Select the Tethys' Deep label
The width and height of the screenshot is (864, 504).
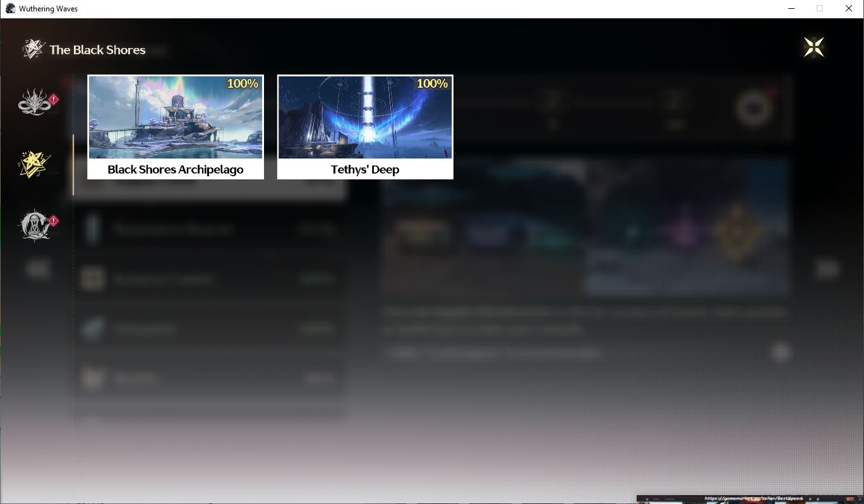tap(365, 169)
